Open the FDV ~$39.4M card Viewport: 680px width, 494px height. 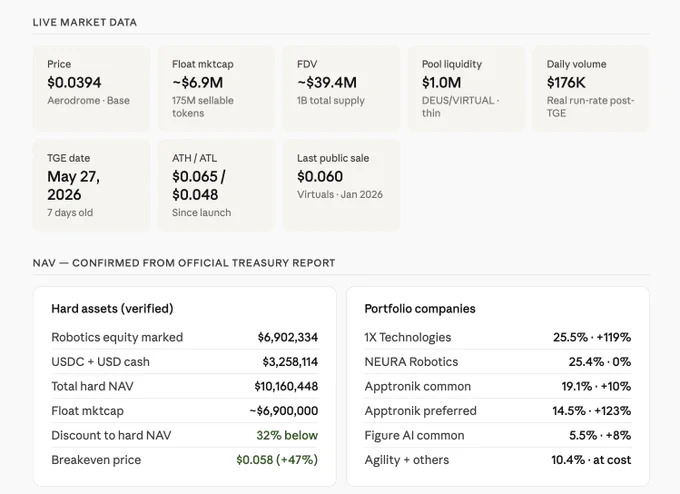(341, 88)
